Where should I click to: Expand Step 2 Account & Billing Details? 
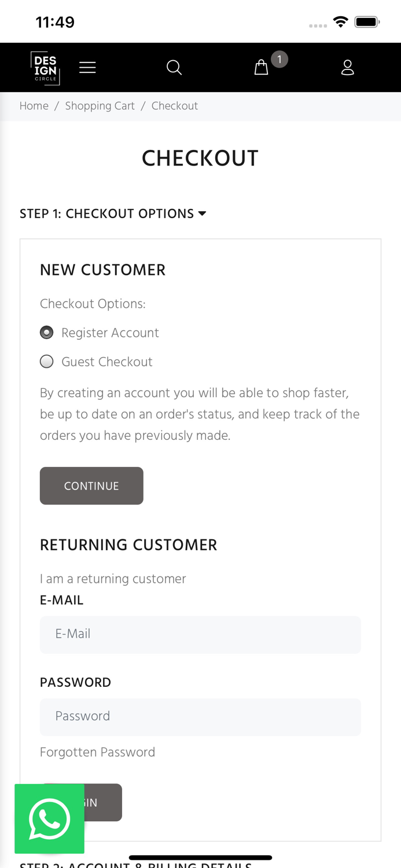pos(135,865)
